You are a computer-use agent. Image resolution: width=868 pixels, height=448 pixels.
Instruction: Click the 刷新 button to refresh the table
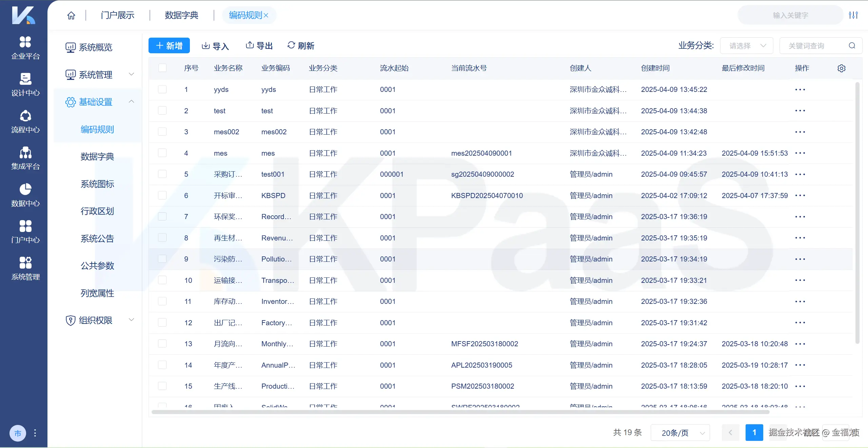tap(300, 45)
